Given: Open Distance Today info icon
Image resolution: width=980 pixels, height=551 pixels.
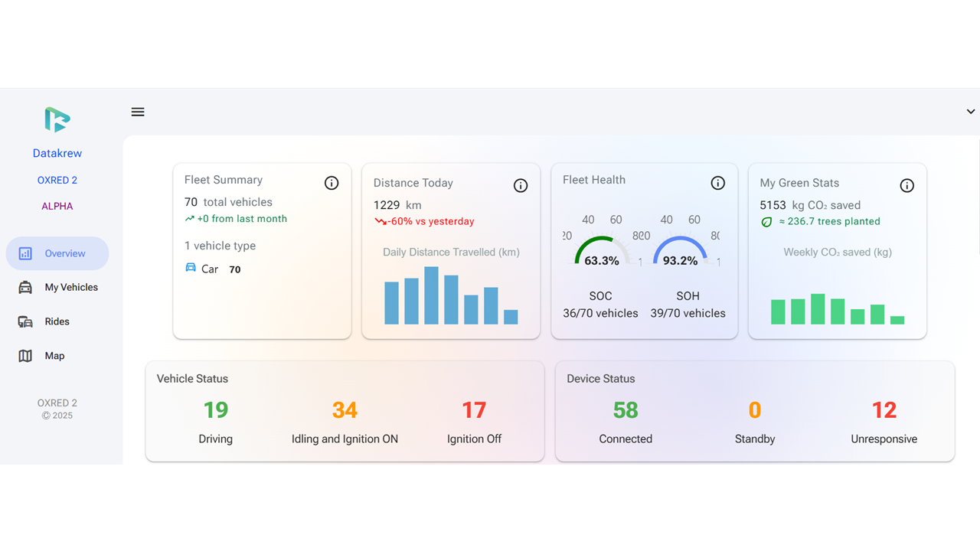Looking at the screenshot, I should point(521,186).
